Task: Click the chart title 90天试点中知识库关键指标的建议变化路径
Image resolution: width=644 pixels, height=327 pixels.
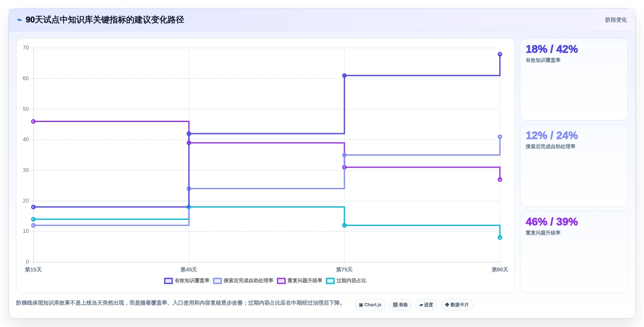Action: tap(105, 20)
